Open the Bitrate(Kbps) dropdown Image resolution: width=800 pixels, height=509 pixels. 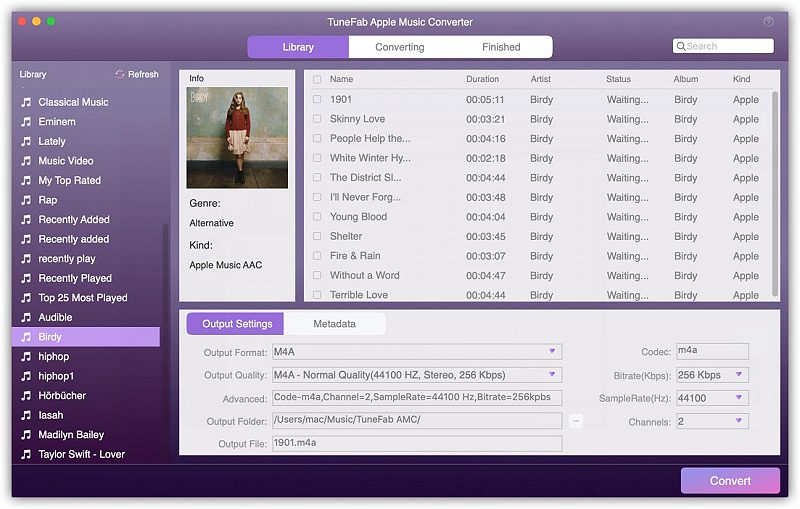click(739, 375)
